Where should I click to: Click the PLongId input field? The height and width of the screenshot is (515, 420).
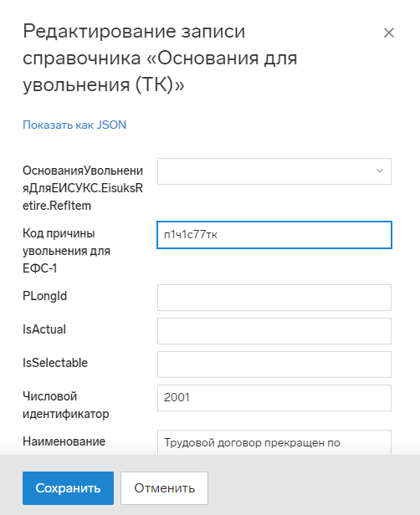pos(274,298)
